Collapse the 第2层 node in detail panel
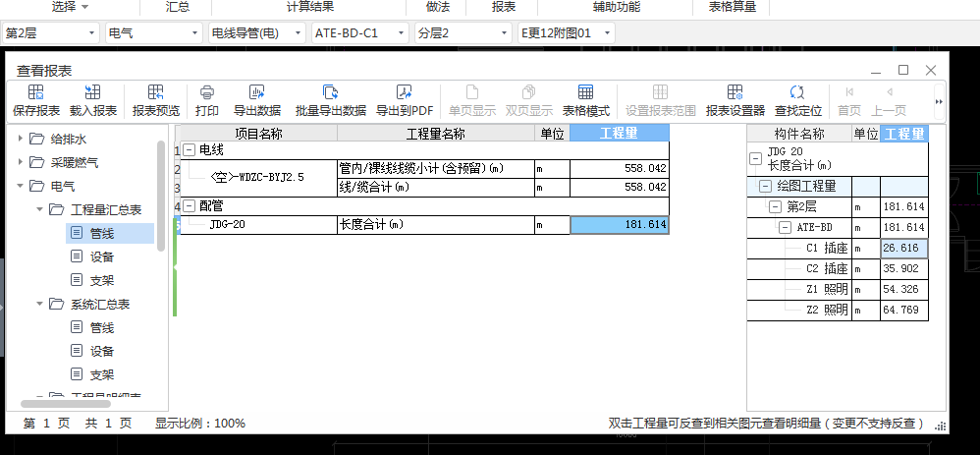 tap(775, 207)
